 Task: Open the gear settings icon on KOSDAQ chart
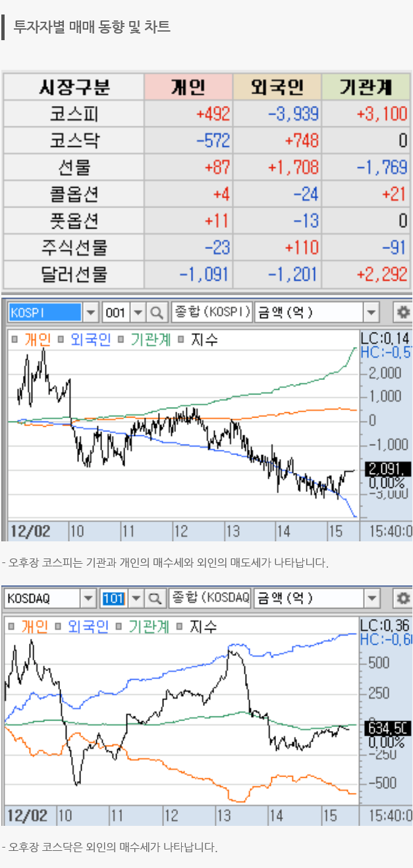401,598
